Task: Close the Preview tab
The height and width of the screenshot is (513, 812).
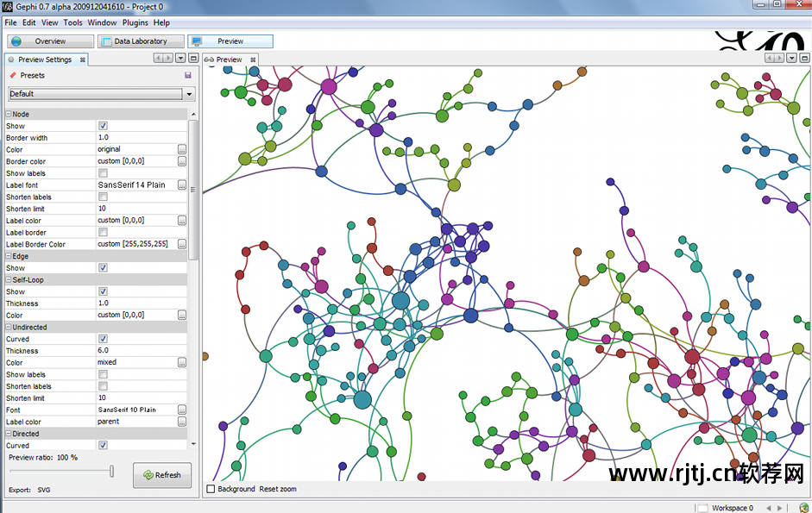Action: (253, 60)
